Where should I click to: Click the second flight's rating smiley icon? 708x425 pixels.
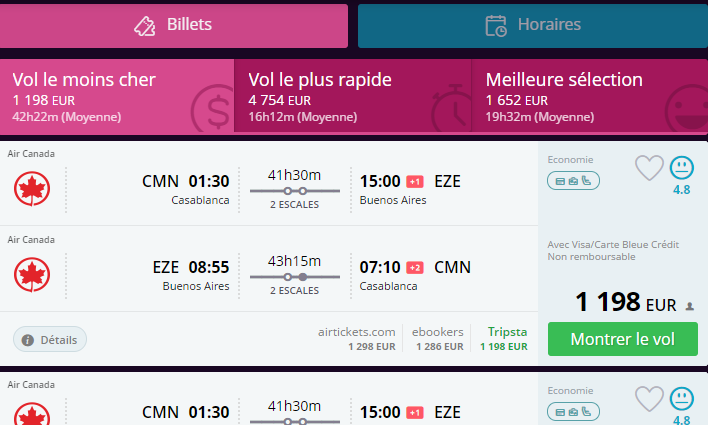(x=681, y=399)
